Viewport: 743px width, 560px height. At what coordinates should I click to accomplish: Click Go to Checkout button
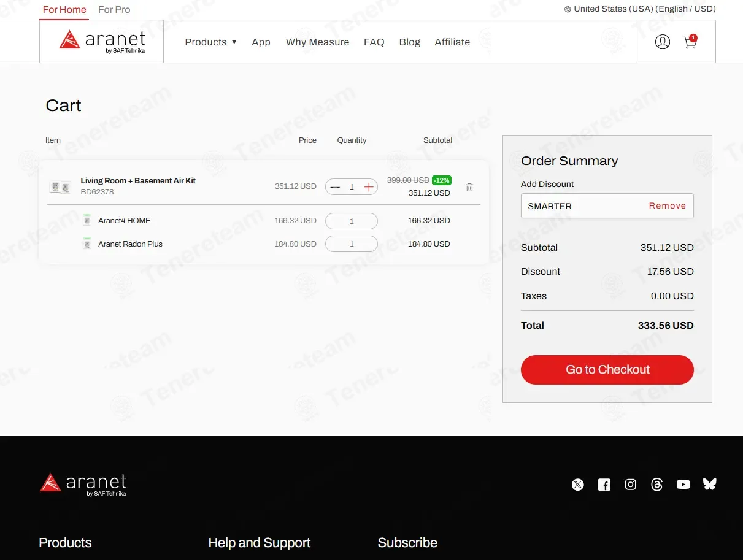[607, 370]
